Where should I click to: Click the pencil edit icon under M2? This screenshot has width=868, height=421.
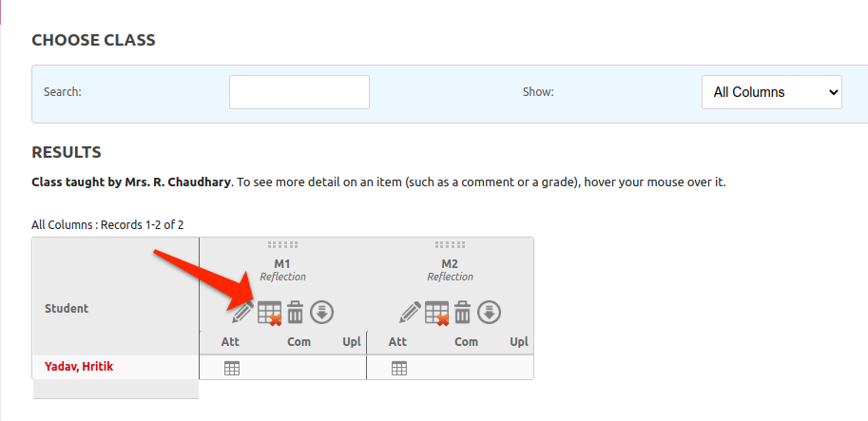[410, 313]
